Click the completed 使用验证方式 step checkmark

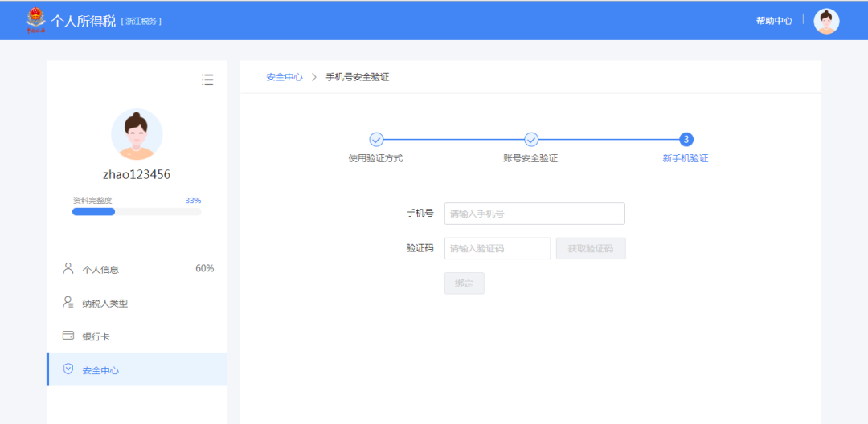click(x=376, y=140)
